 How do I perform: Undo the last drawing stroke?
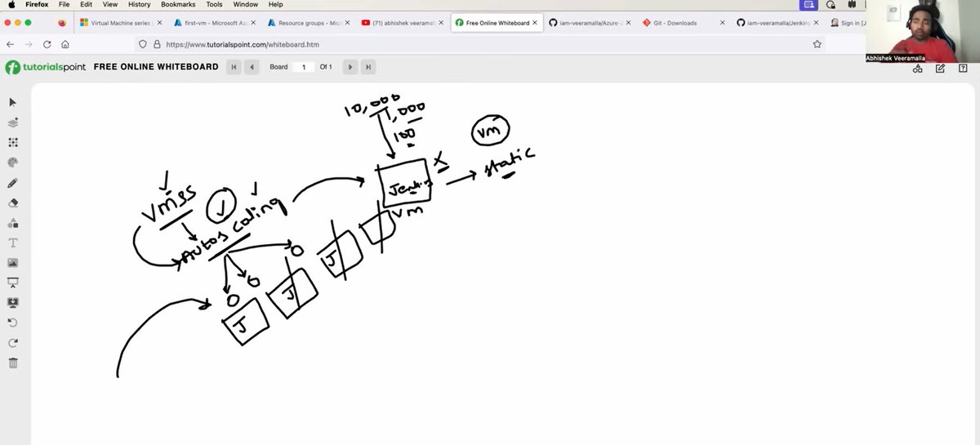pyautogui.click(x=13, y=323)
